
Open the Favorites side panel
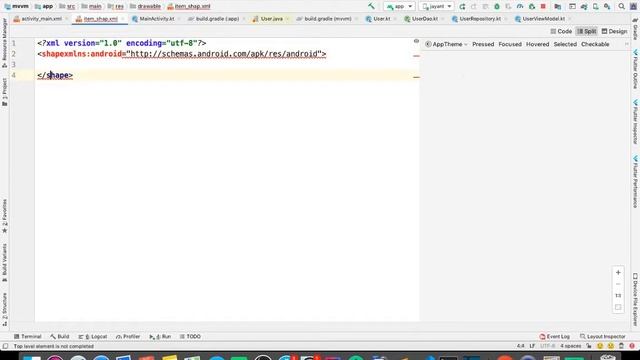4,216
